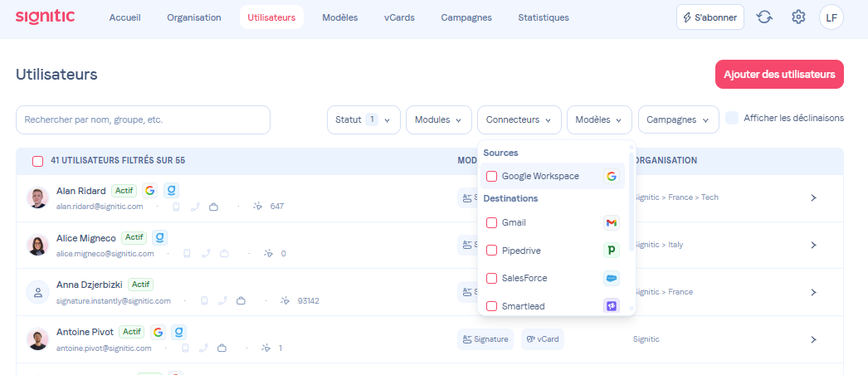Click blue connector icon next to Alan Ridard
The height and width of the screenshot is (375, 868).
tap(171, 191)
